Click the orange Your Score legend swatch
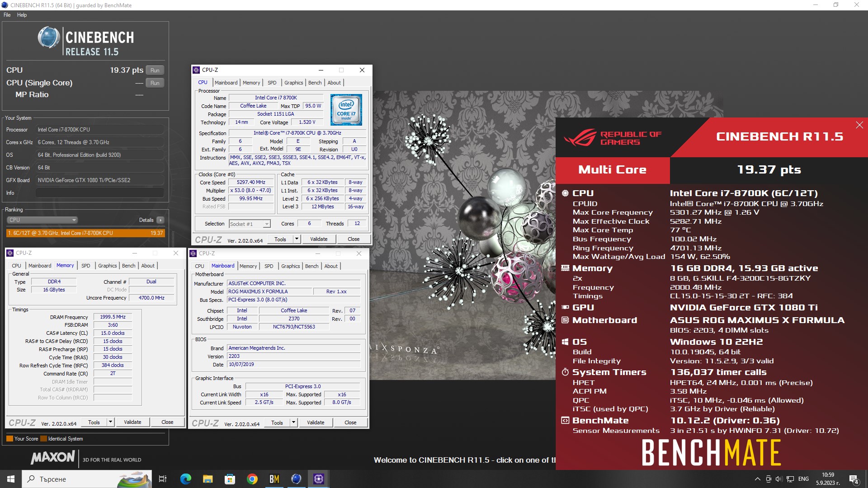 pos(9,439)
